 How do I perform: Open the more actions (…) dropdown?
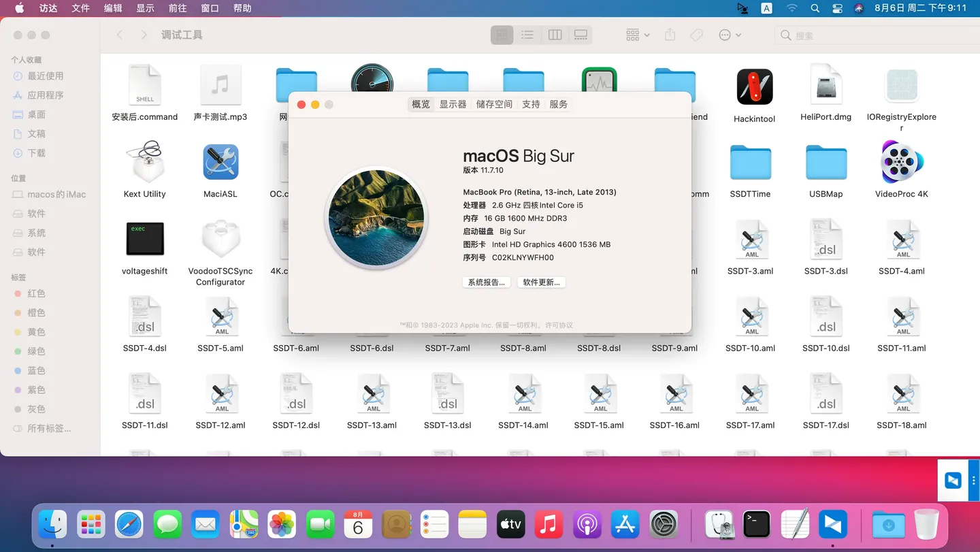pos(728,35)
